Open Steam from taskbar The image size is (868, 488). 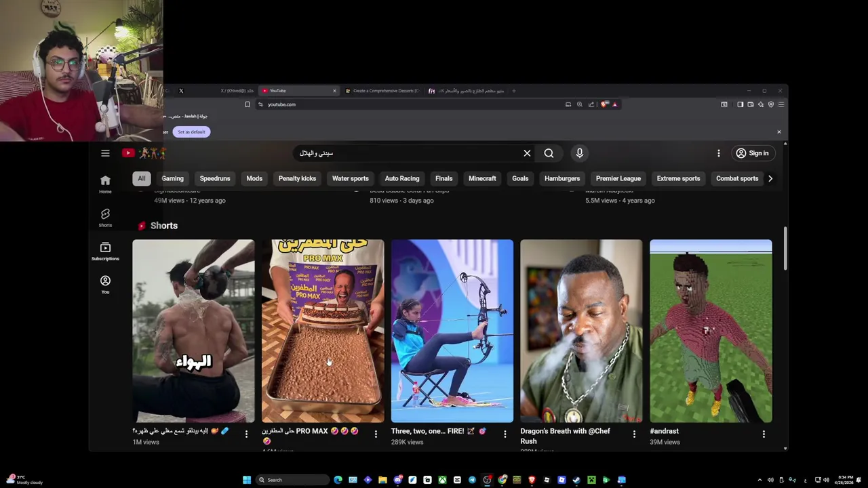pos(576,480)
